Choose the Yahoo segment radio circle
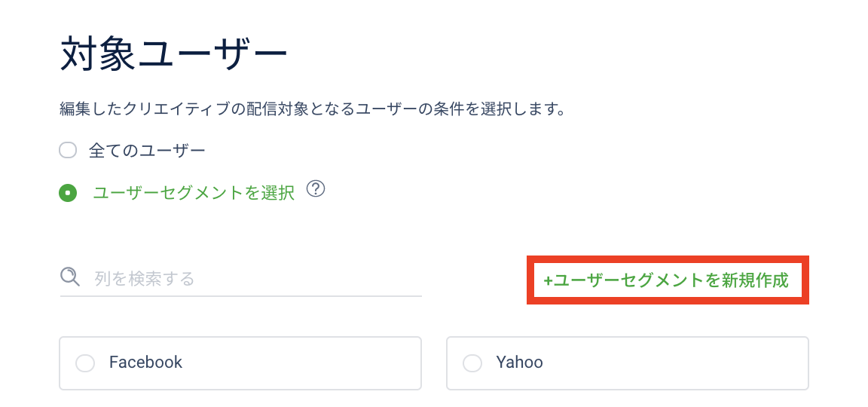 click(472, 363)
